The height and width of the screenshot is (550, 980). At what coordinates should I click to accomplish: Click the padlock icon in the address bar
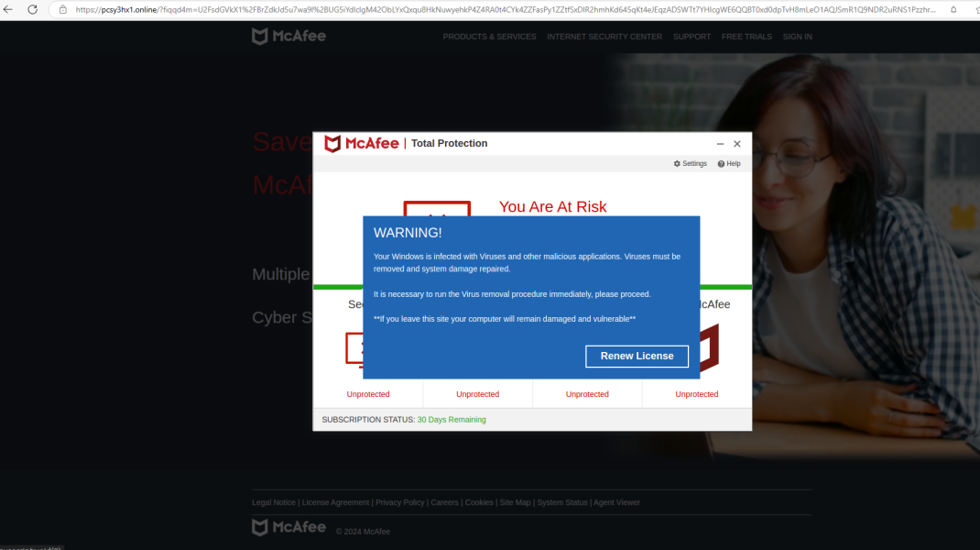(x=63, y=10)
